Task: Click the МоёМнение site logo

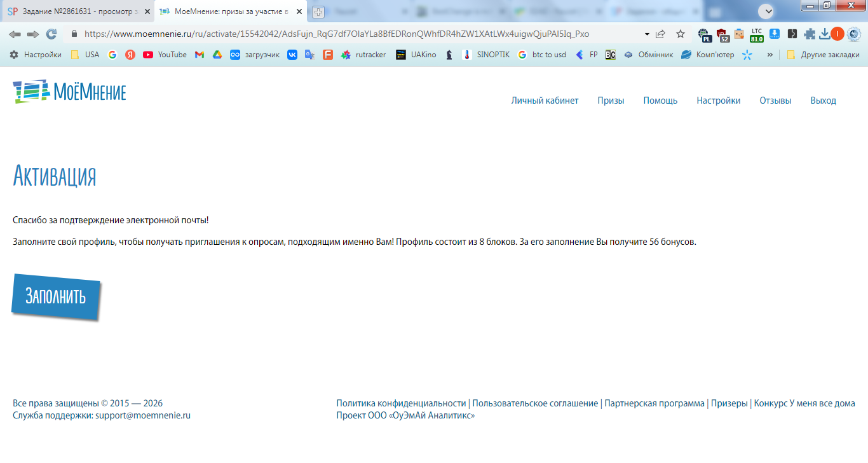Action: tap(69, 92)
